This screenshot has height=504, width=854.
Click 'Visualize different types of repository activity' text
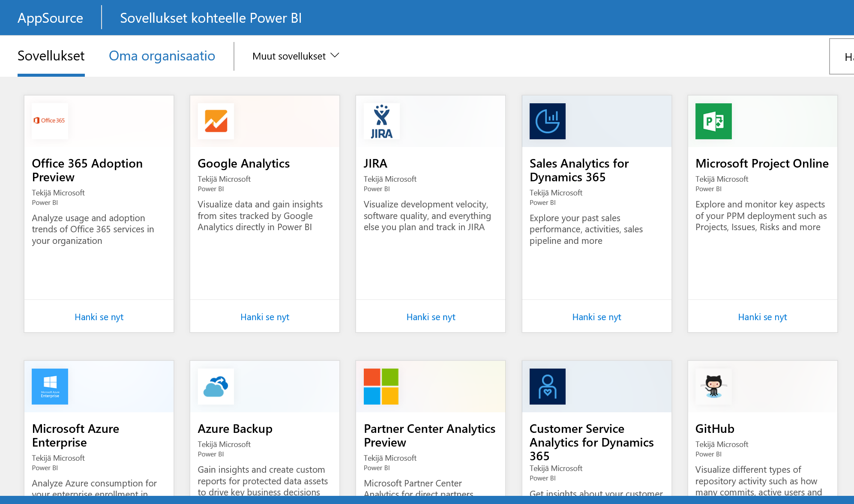click(x=758, y=481)
